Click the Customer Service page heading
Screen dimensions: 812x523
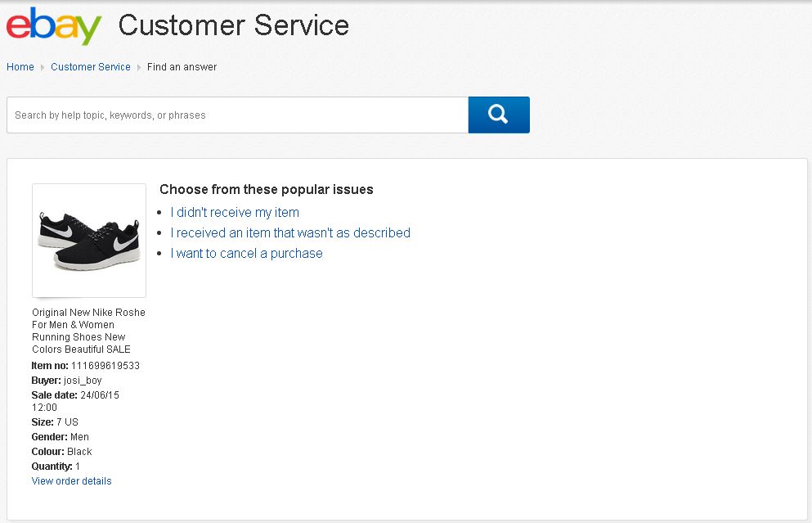(234, 25)
